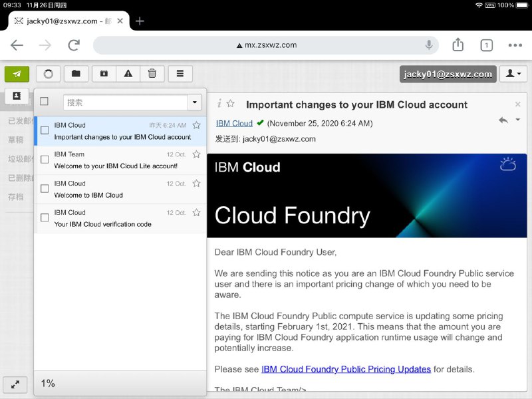Tap the battery indicator in status bar
This screenshot has height=399, width=532.
click(x=522, y=5)
